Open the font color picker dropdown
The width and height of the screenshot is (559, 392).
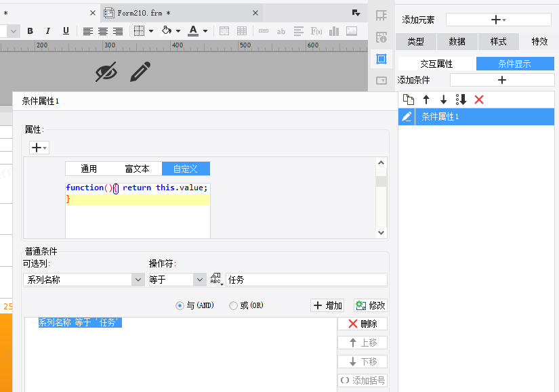[x=205, y=31]
